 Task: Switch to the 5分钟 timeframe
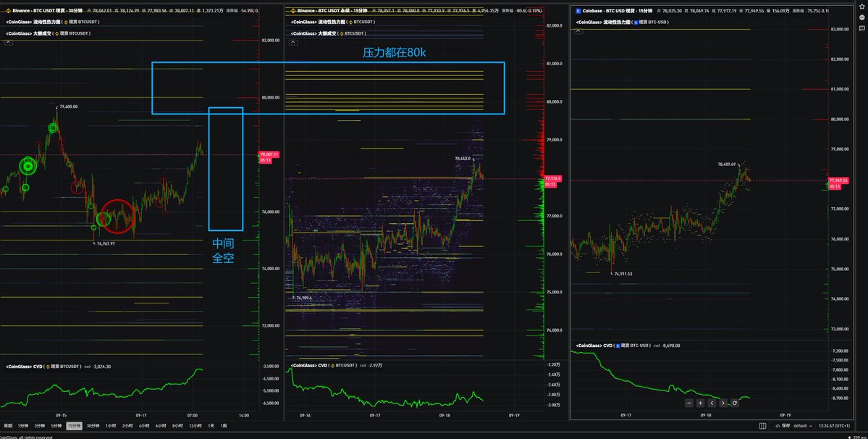[x=56, y=426]
